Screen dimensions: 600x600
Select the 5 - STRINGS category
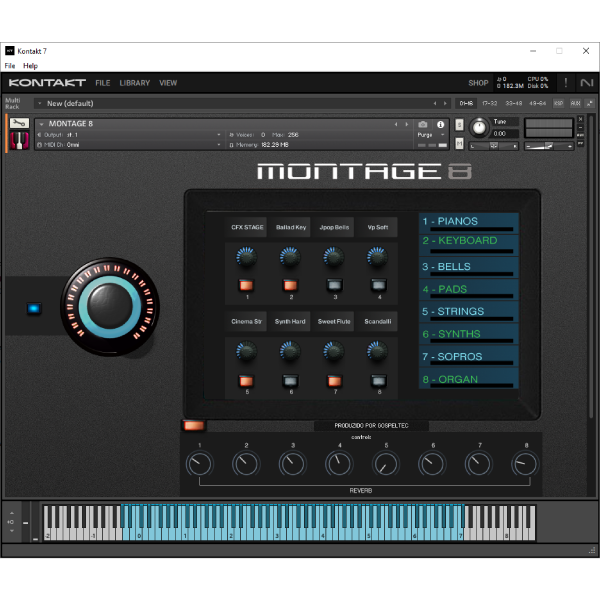[468, 312]
